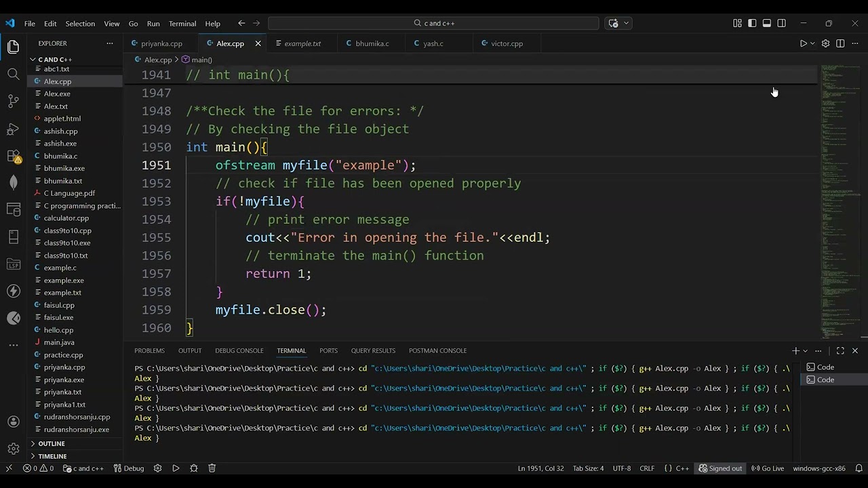Open the POSTMAN CONSOLE tab
This screenshot has width=868, height=488.
pyautogui.click(x=437, y=350)
